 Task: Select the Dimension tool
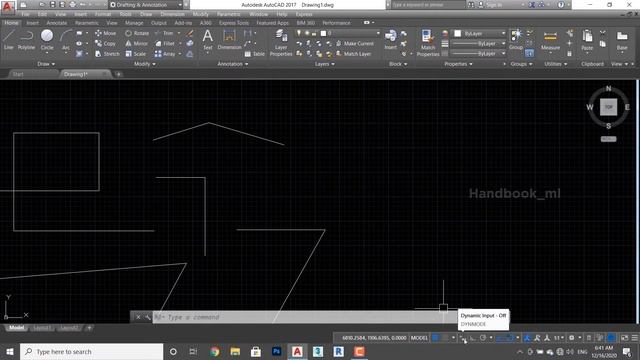(229, 40)
